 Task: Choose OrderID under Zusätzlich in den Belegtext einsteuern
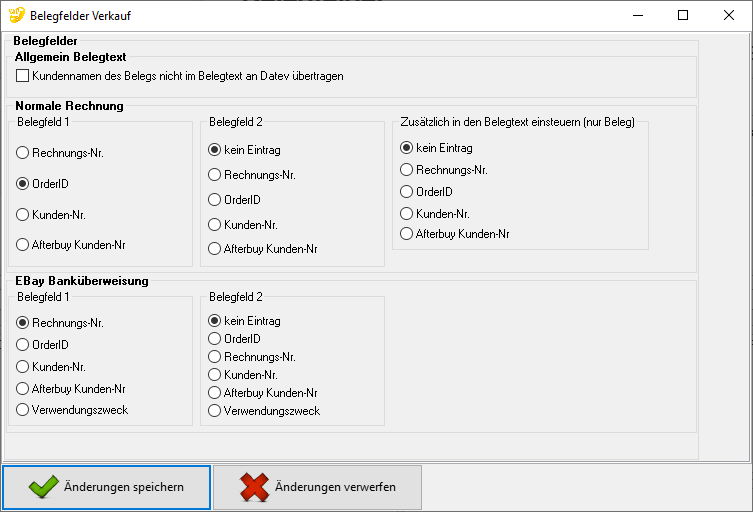pyautogui.click(x=407, y=192)
